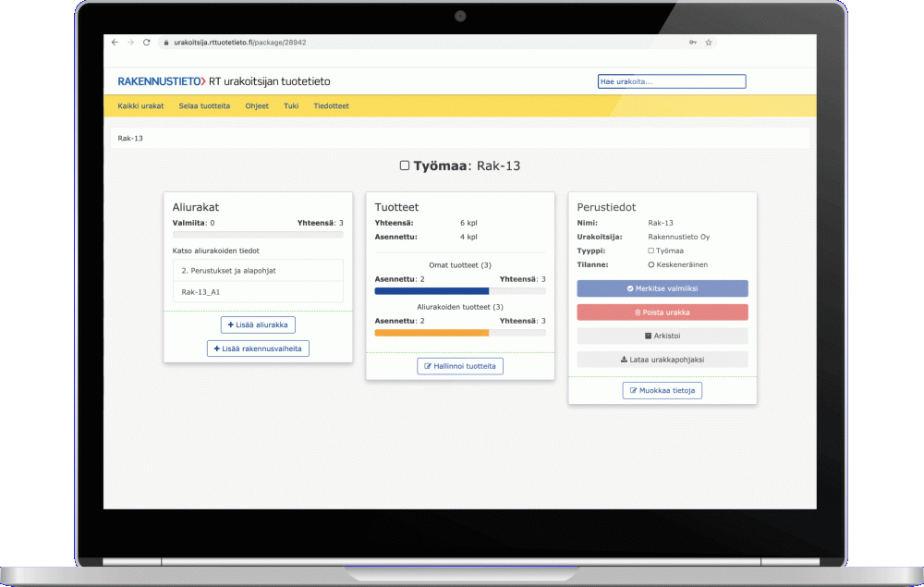The width and height of the screenshot is (924, 587).
Task: Click the blue Omat tuotteet progress bar
Action: (460, 291)
